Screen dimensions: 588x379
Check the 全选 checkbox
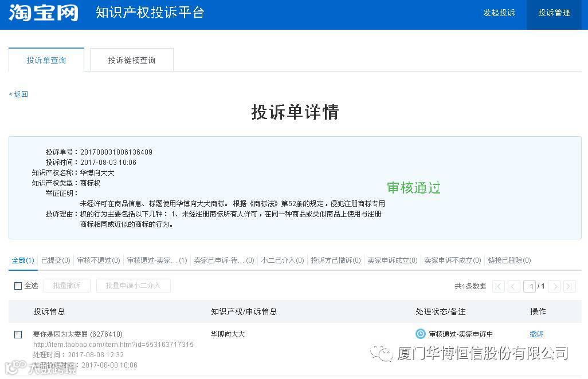click(x=18, y=286)
